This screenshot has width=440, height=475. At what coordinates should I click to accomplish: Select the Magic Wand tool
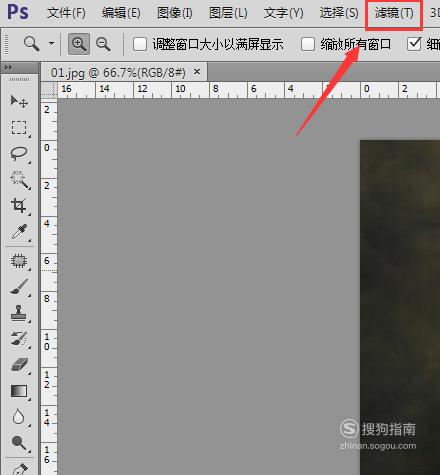pos(19,180)
